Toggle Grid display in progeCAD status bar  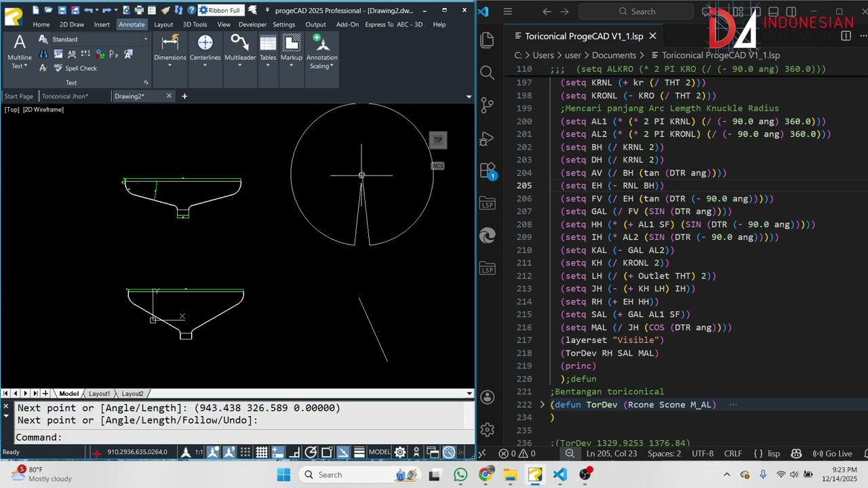[x=262, y=452]
